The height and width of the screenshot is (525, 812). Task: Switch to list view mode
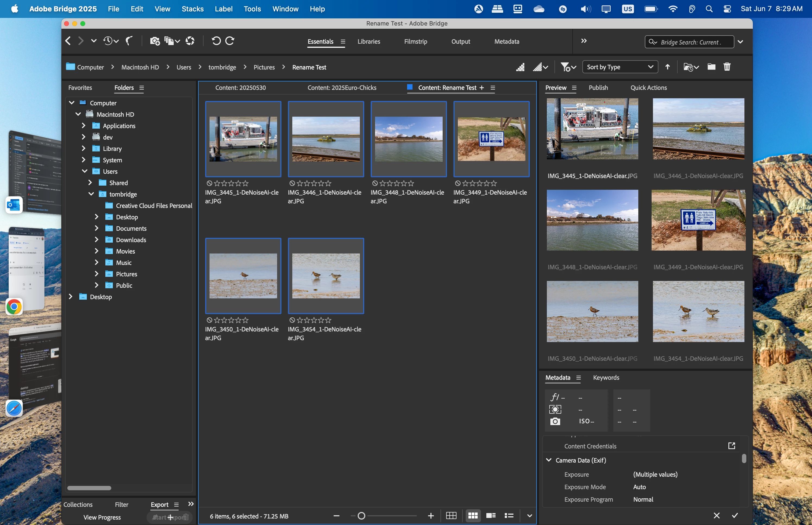509,516
